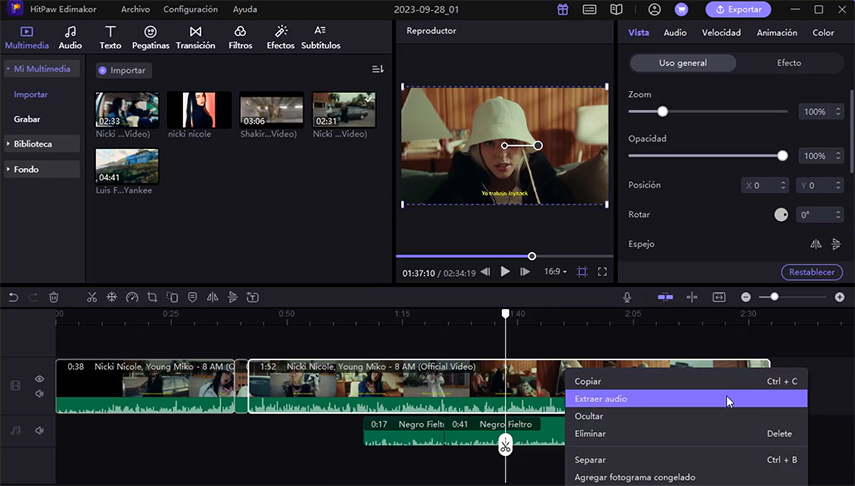Open the Multimedia panel

(x=27, y=38)
